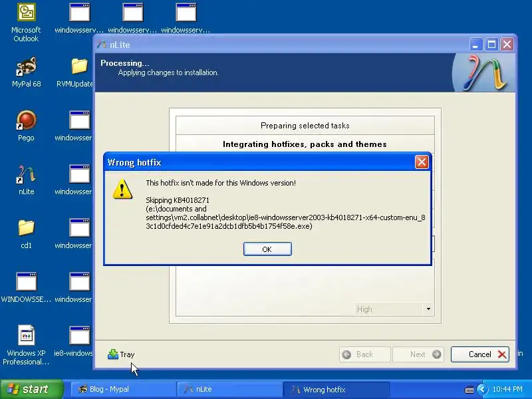Expand hidden system tray icons arrow
The width and height of the screenshot is (532, 399).
(x=482, y=389)
